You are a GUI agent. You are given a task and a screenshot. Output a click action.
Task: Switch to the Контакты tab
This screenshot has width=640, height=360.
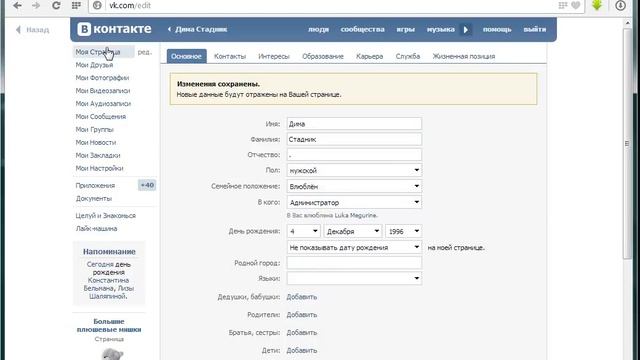tap(230, 56)
